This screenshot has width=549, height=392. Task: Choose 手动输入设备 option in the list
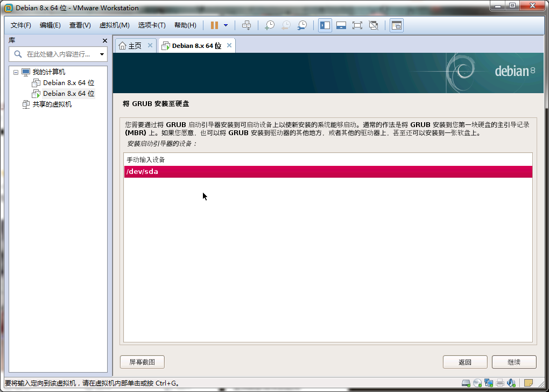click(x=328, y=160)
